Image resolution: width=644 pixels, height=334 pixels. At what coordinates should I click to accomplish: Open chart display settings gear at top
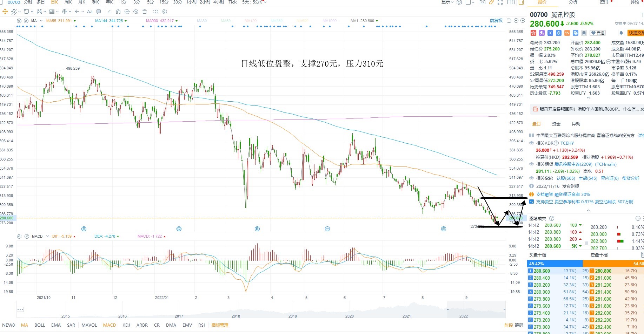click(x=459, y=2)
